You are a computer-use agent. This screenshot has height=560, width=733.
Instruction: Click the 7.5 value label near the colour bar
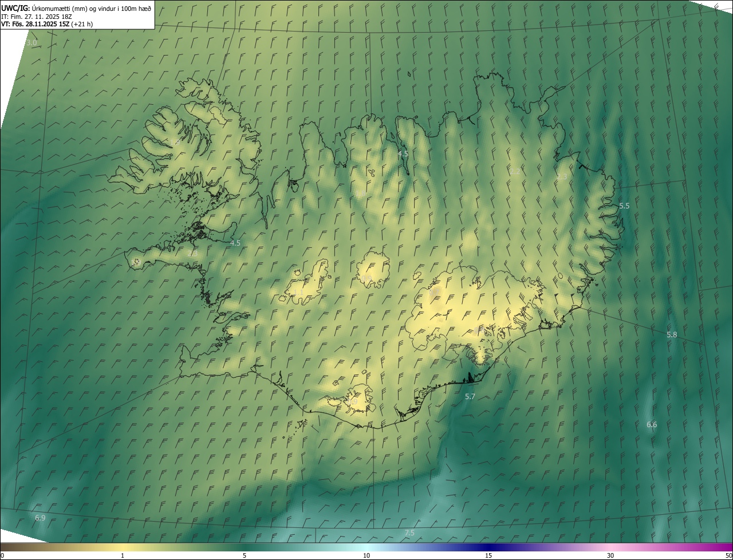coord(409,533)
